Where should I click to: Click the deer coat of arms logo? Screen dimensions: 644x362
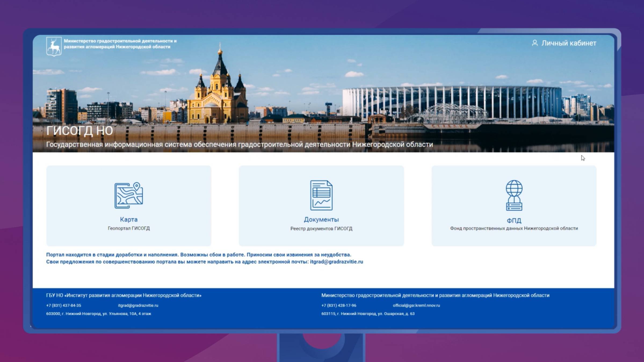54,46
